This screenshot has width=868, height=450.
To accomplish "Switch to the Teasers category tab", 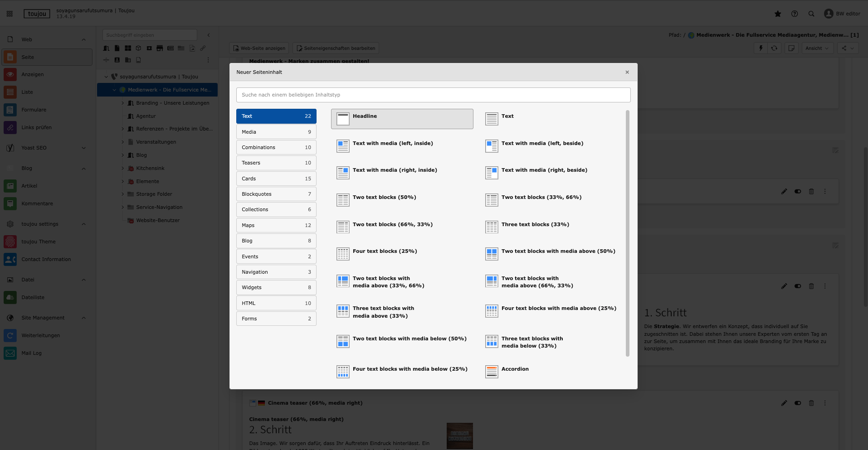I will (x=276, y=163).
